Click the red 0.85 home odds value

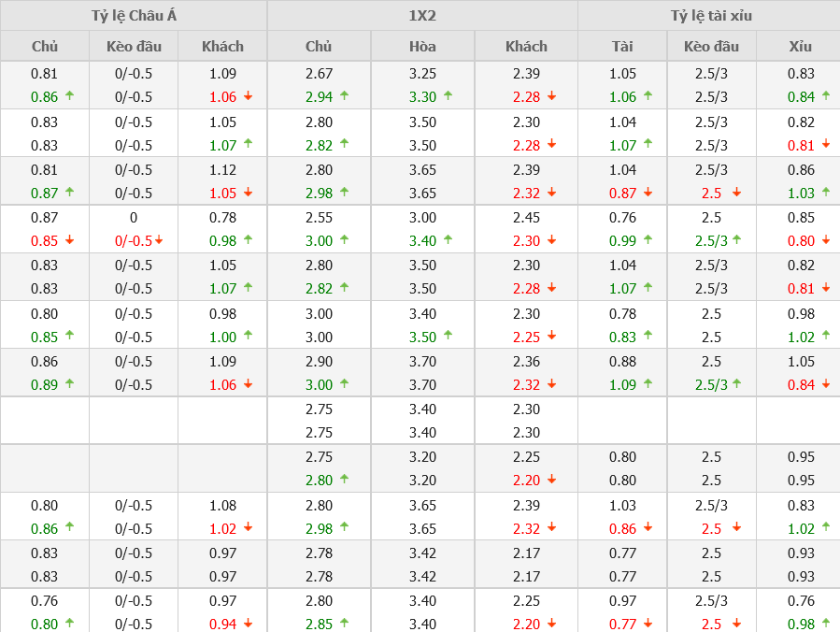pyautogui.click(x=44, y=241)
